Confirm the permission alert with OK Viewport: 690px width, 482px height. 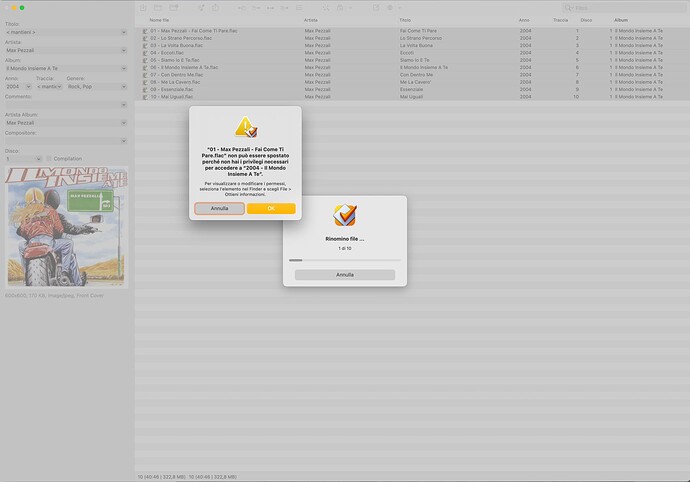pos(271,208)
